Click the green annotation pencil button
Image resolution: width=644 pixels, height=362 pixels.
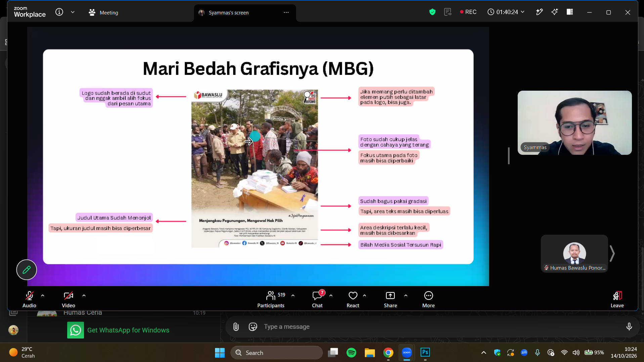pos(27,270)
